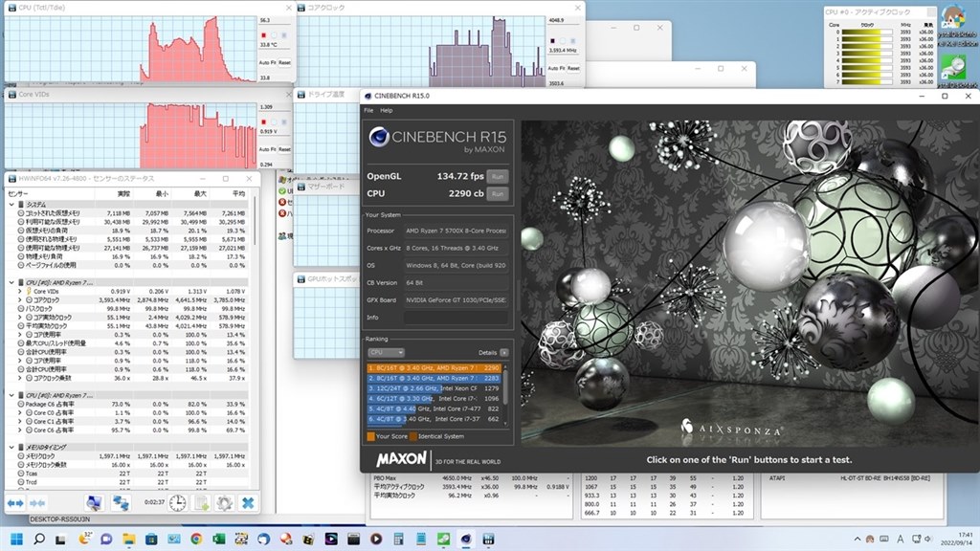The height and width of the screenshot is (551, 980).
Task: Open the Windows Start menu
Action: click(17, 539)
